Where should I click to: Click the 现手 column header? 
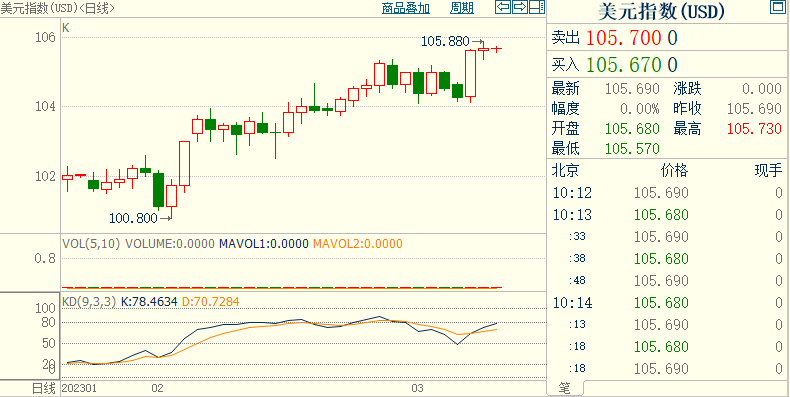tap(768, 171)
